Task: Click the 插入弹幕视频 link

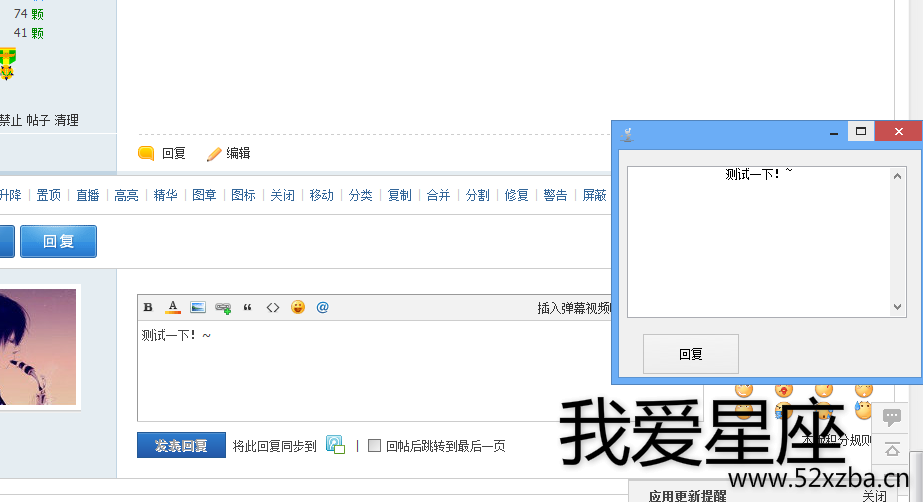Action: (573, 308)
